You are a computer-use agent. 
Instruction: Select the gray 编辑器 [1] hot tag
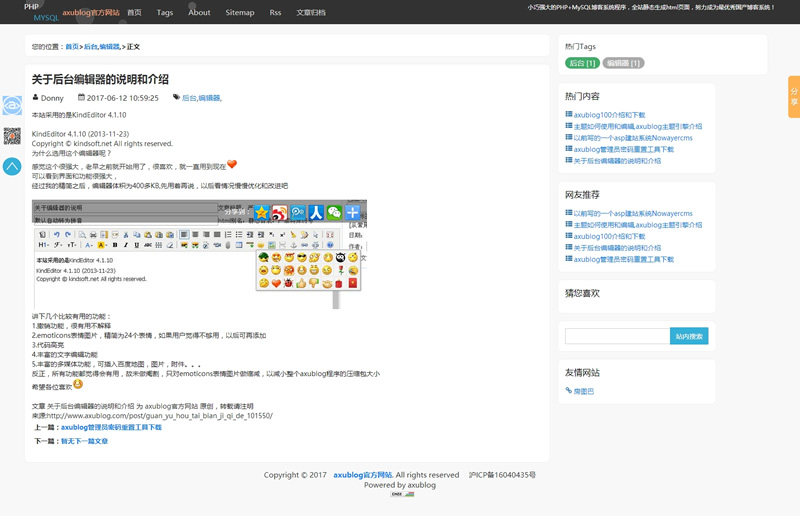click(x=623, y=63)
